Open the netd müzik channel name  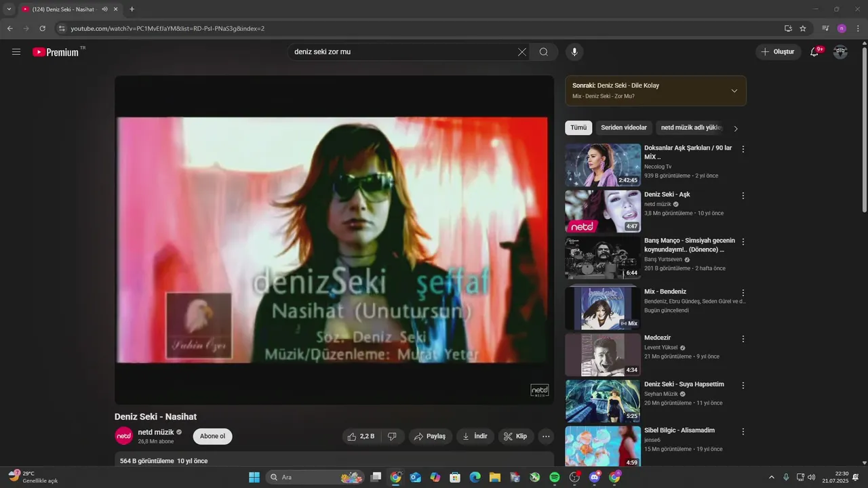coord(156,432)
